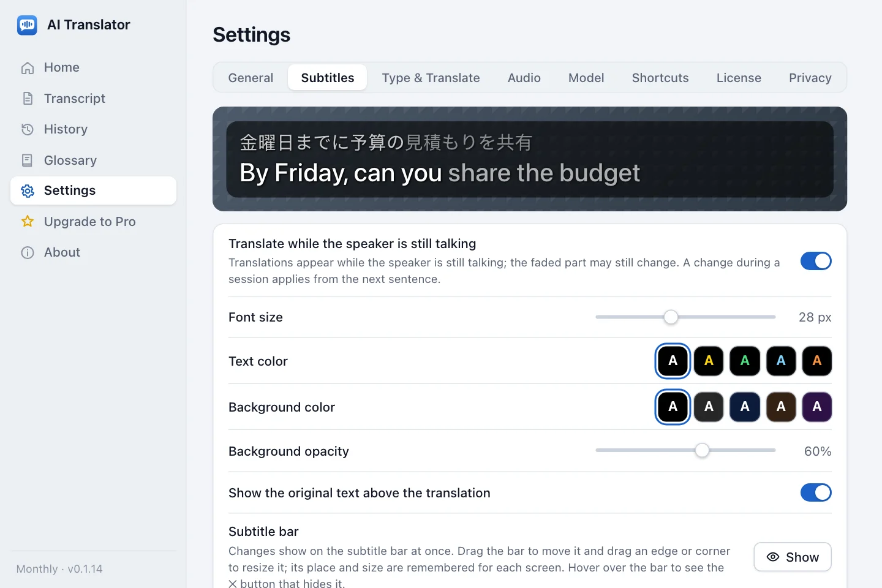The image size is (882, 588).
Task: Click the 60% opacity value
Action: pos(818,451)
